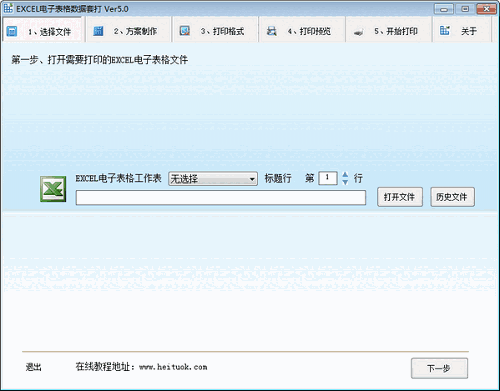
Task: Click the Excel logo icon
Action: click(53, 189)
